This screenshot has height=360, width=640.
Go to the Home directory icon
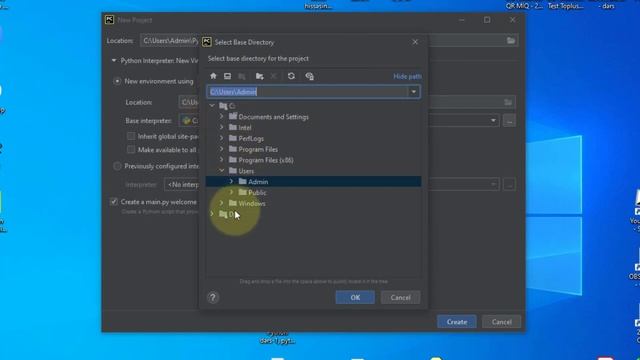tap(213, 76)
